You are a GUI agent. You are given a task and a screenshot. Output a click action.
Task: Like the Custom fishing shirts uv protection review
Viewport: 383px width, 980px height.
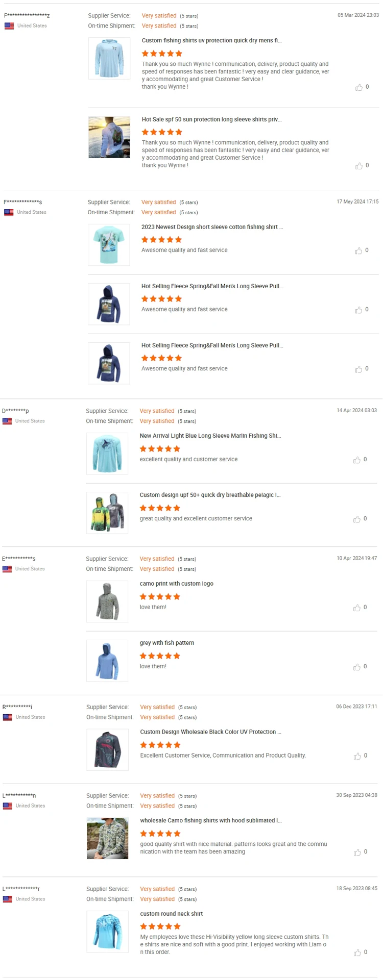pos(359,87)
